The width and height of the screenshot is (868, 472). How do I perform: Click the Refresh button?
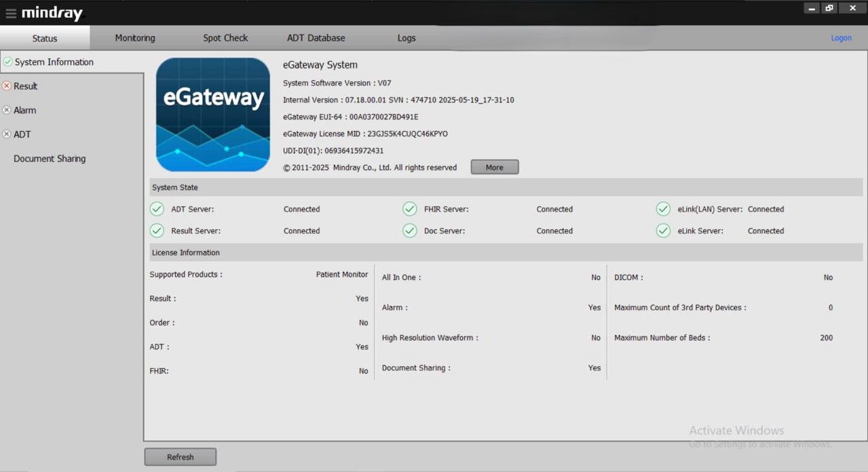click(x=181, y=457)
